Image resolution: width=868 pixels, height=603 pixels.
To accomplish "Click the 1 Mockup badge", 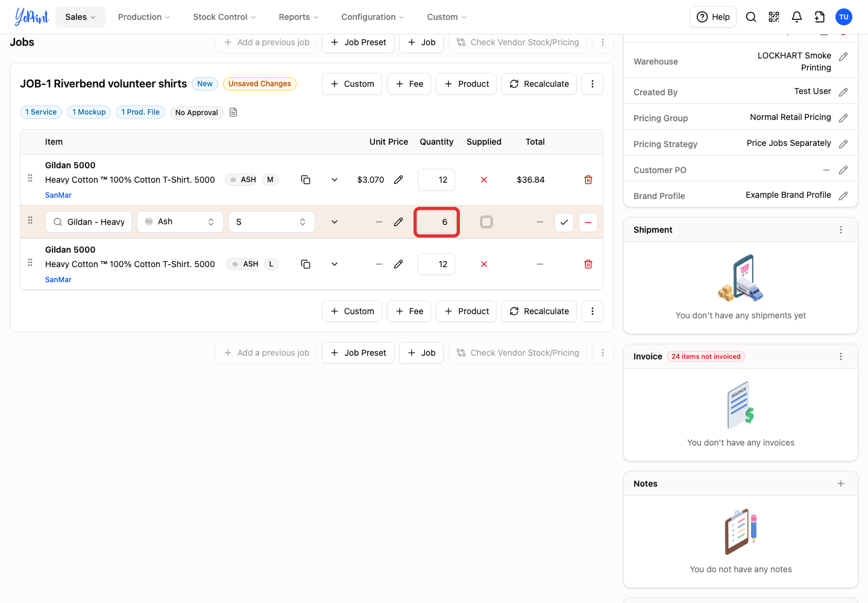I will pyautogui.click(x=89, y=112).
